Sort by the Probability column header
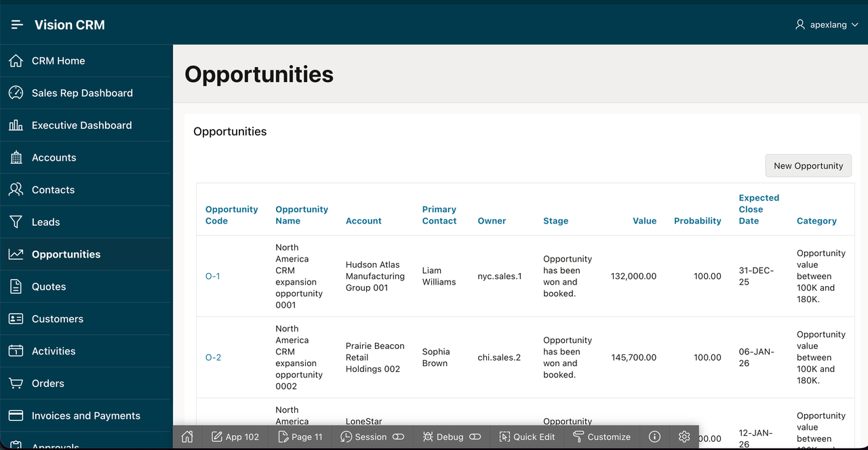The height and width of the screenshot is (450, 868). click(698, 221)
